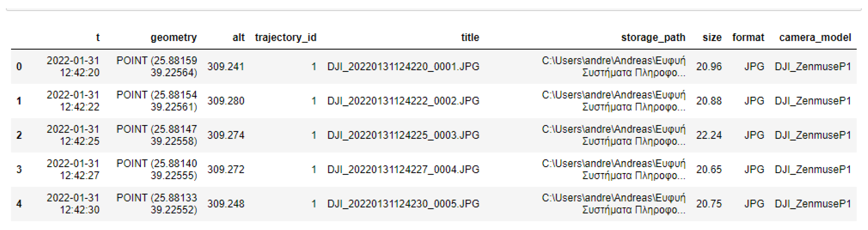Click the trajectory_id column header
Screen dimensions: 868x230
[285, 37]
